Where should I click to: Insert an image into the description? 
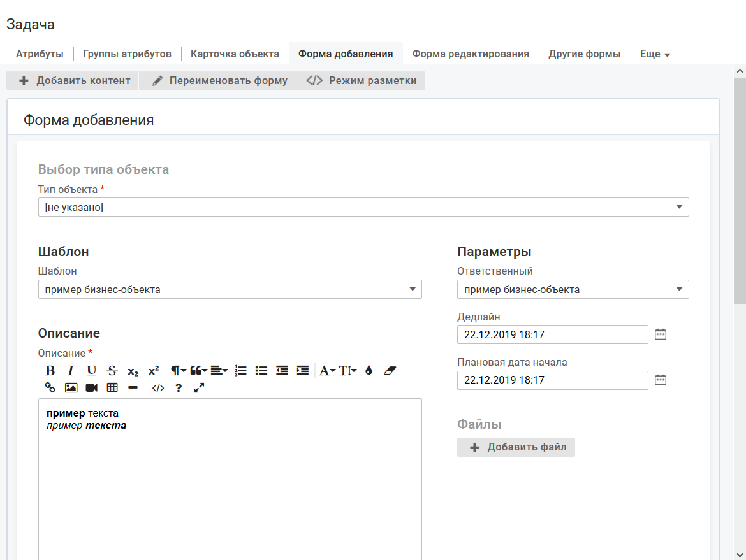click(x=71, y=387)
